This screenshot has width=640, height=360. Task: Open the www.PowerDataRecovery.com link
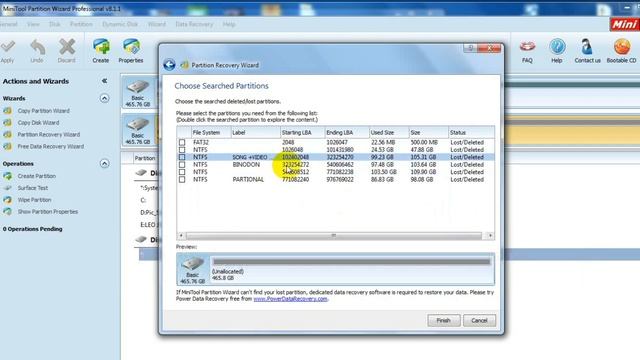click(290, 299)
